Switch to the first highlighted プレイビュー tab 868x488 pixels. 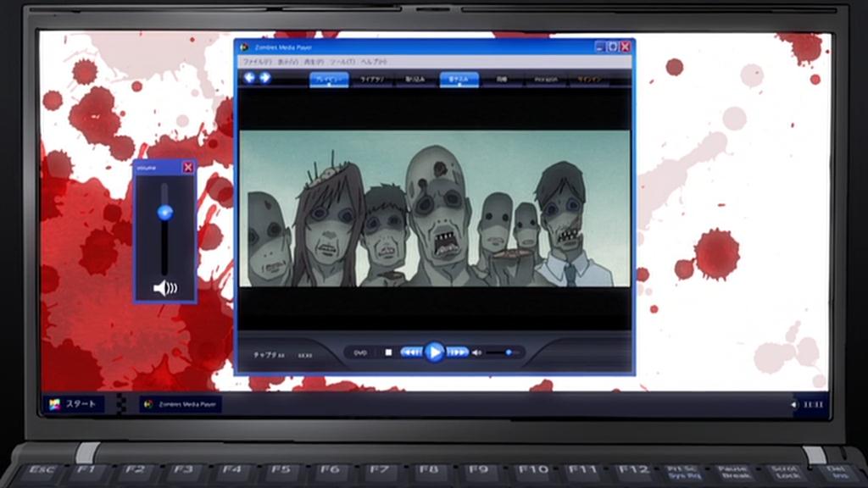point(328,80)
